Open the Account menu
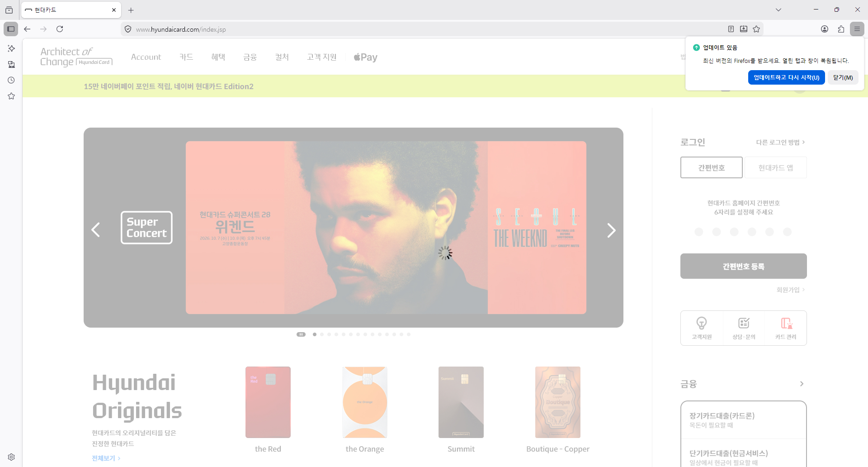The width and height of the screenshot is (868, 467). (x=146, y=57)
